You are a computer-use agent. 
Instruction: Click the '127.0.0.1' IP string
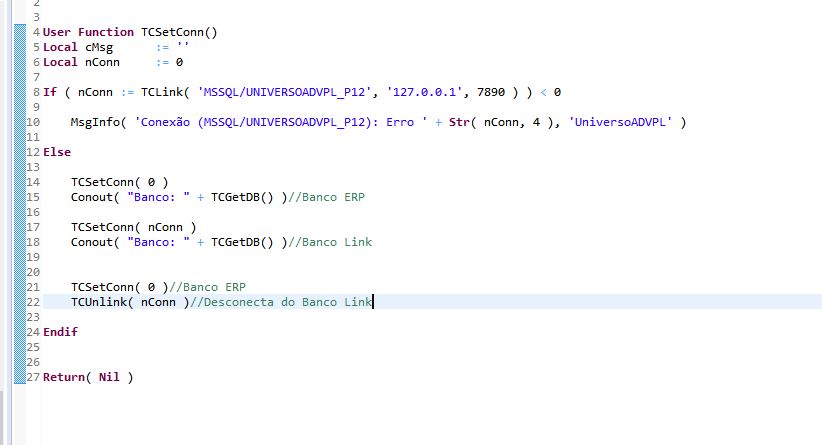coord(425,92)
